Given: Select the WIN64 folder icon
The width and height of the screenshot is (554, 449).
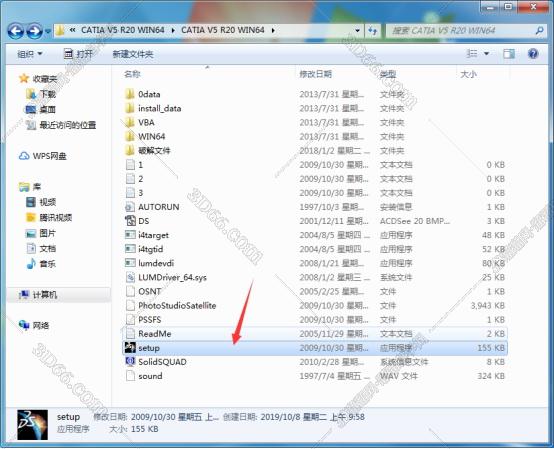Looking at the screenshot, I should pyautogui.click(x=130, y=136).
